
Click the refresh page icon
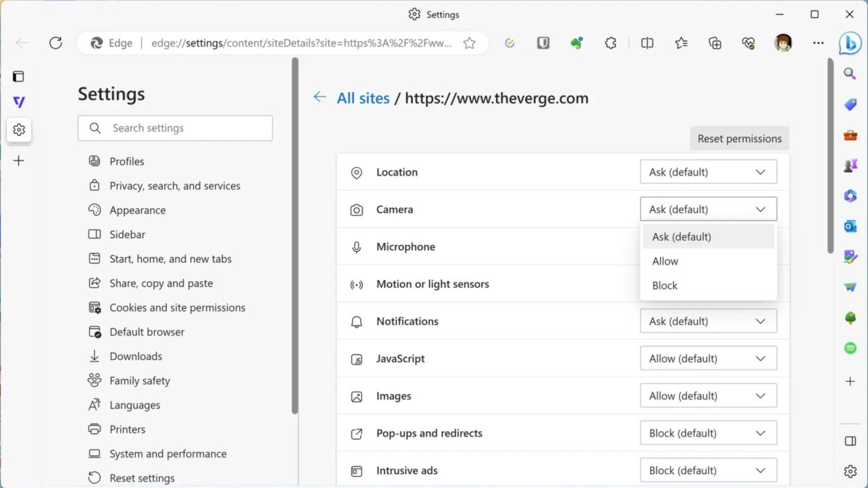[x=56, y=43]
